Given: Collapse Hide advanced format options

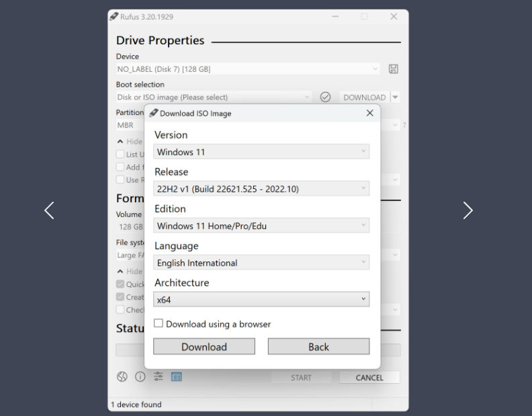Looking at the screenshot, I should click(130, 272).
